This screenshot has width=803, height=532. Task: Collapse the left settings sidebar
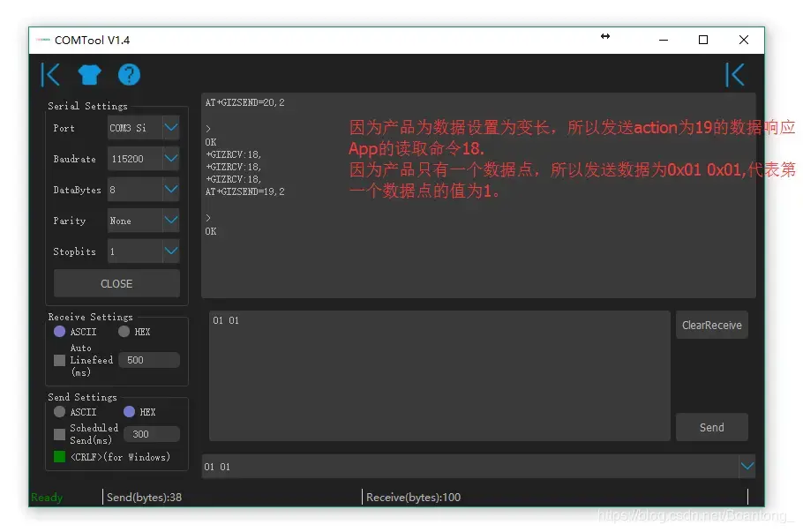50,75
